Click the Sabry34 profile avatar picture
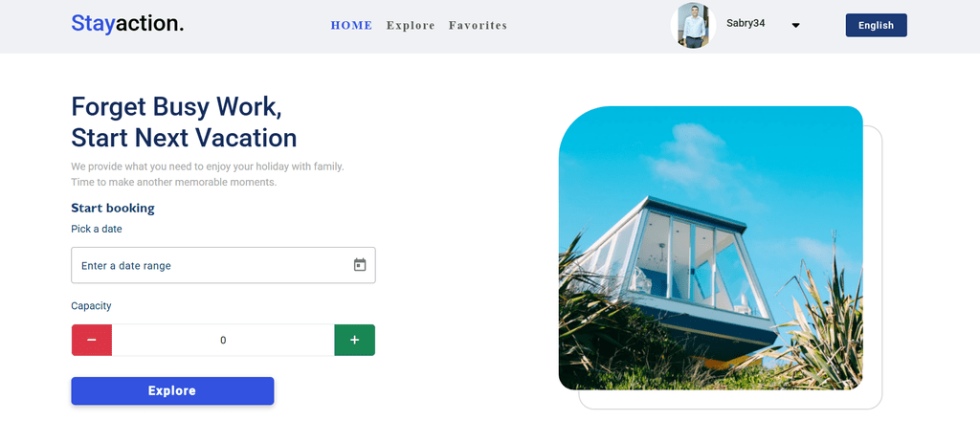Image resolution: width=980 pixels, height=443 pixels. tap(693, 26)
